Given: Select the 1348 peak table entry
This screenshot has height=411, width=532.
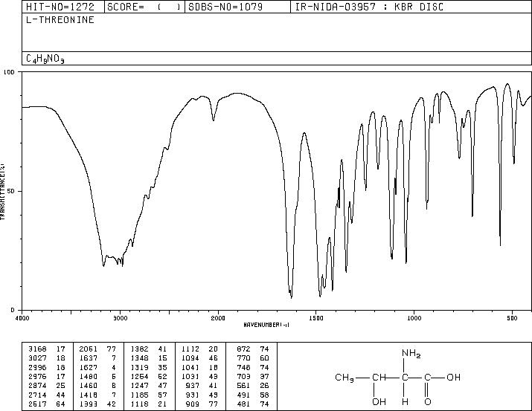Looking at the screenshot, I should pos(149,358).
